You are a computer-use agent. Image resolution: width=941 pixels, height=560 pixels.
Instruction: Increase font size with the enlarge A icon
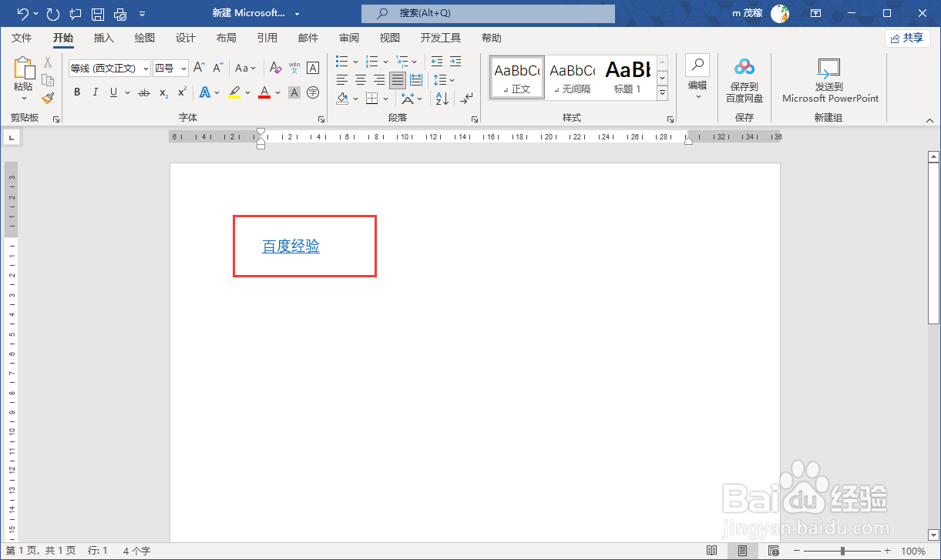(199, 68)
